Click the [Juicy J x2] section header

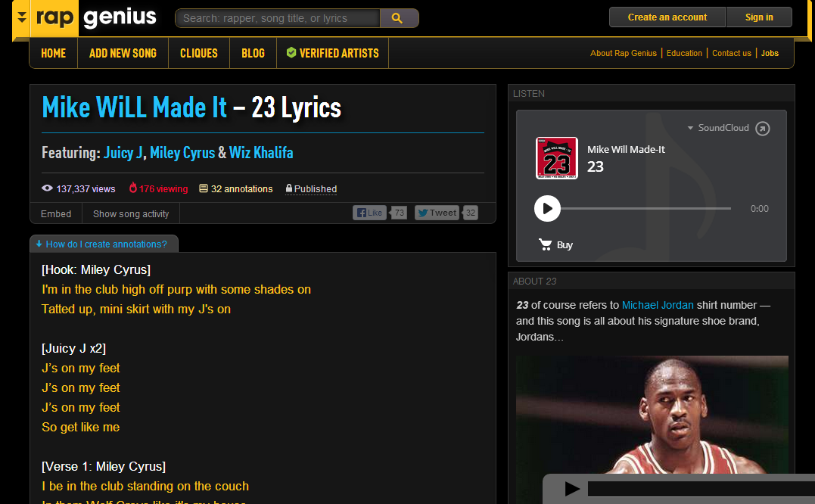(74, 348)
